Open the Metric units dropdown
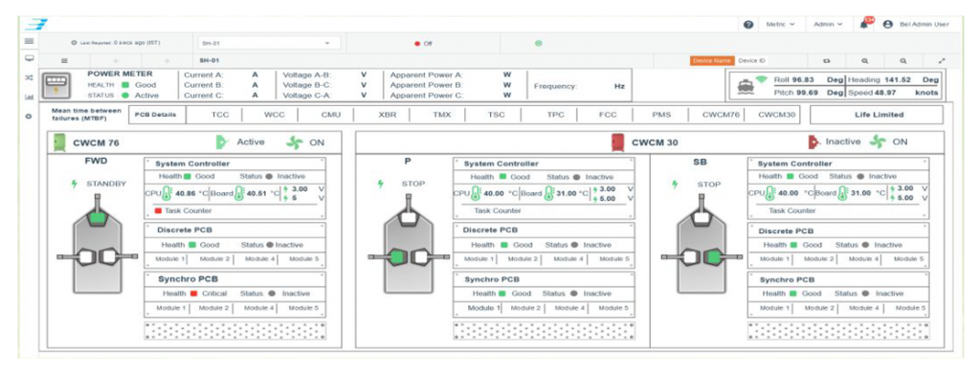The width and height of the screenshot is (980, 371). click(x=781, y=24)
